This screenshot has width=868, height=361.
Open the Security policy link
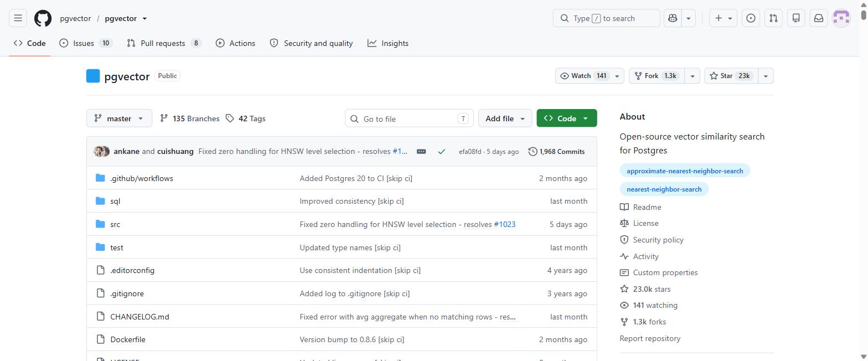coord(652,240)
